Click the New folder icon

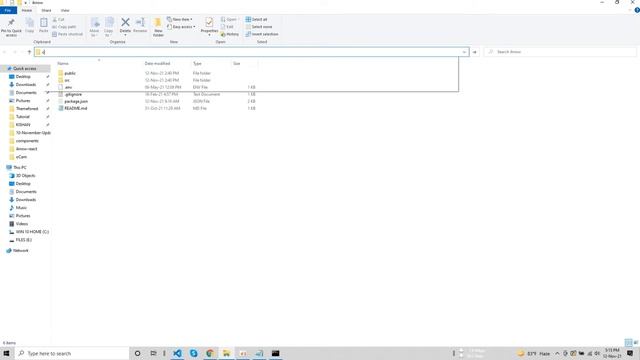click(x=158, y=22)
